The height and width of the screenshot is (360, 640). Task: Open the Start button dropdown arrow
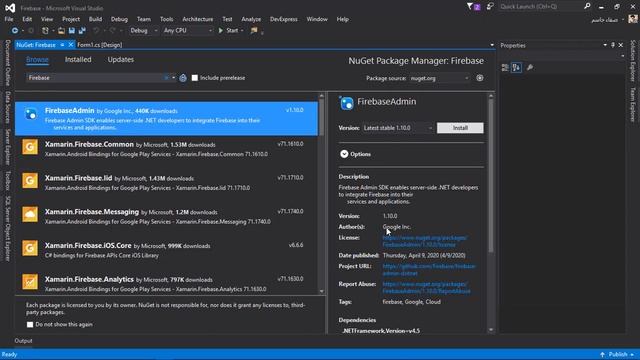click(x=242, y=31)
